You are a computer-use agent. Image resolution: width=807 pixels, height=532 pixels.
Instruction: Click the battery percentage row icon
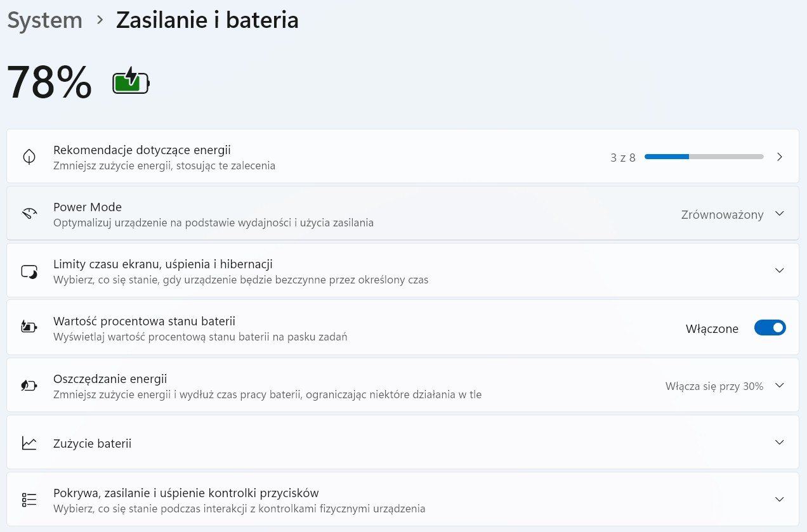pyautogui.click(x=29, y=327)
